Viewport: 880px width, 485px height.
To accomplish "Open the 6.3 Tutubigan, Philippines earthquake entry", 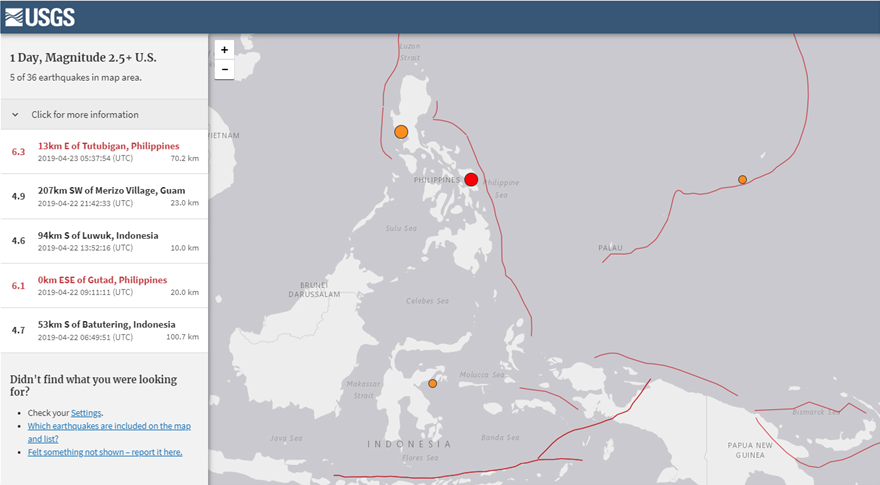I will [108, 146].
